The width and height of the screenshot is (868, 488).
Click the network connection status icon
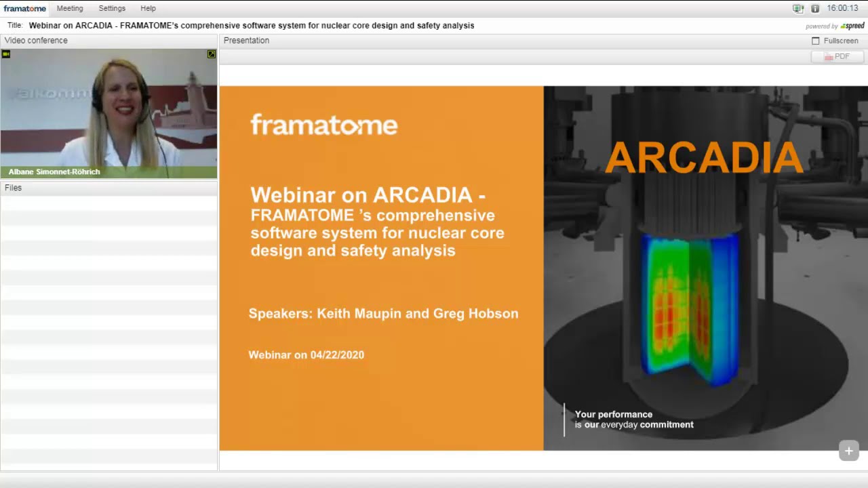click(x=798, y=8)
